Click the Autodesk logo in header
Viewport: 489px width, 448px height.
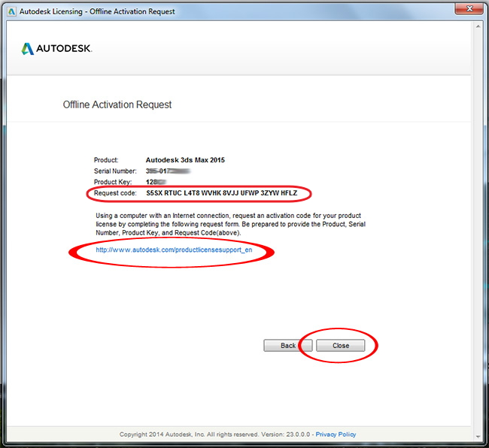click(x=56, y=49)
